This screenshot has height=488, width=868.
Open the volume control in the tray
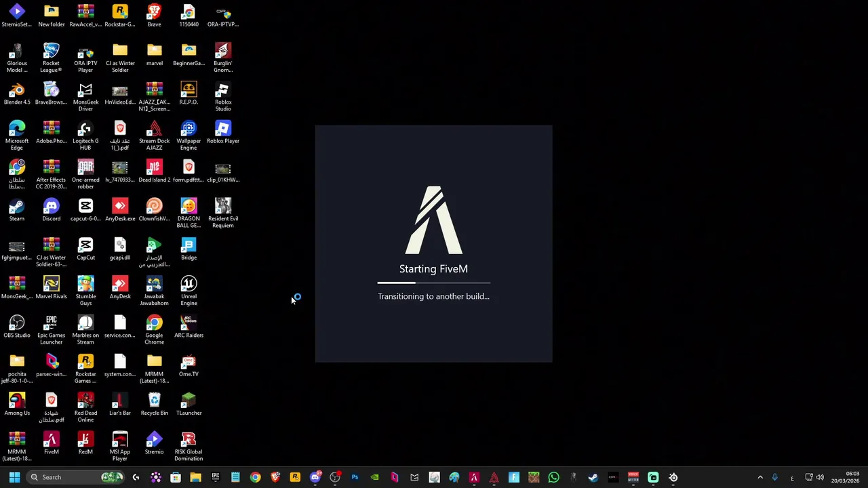pos(820,477)
